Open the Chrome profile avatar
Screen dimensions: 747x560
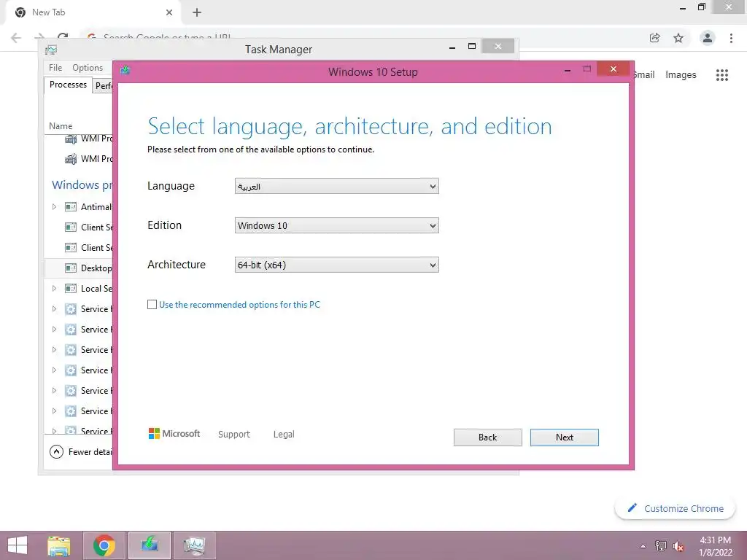[708, 38]
